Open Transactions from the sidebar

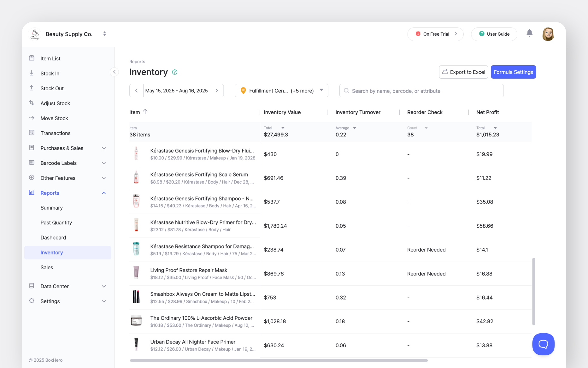point(56,133)
